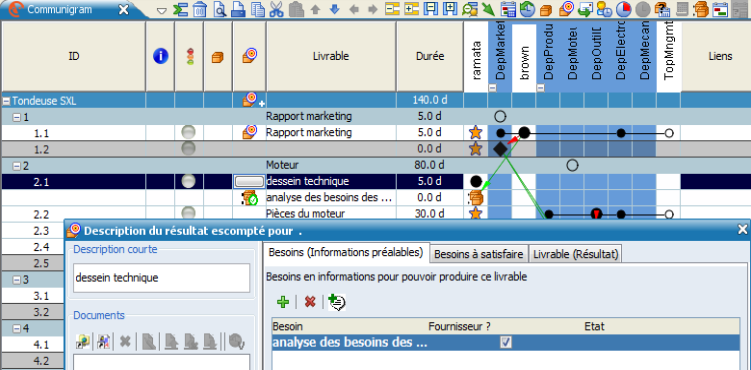Toggle star marker for ramata on row 2.2
The height and width of the screenshot is (370, 751).
(x=475, y=213)
